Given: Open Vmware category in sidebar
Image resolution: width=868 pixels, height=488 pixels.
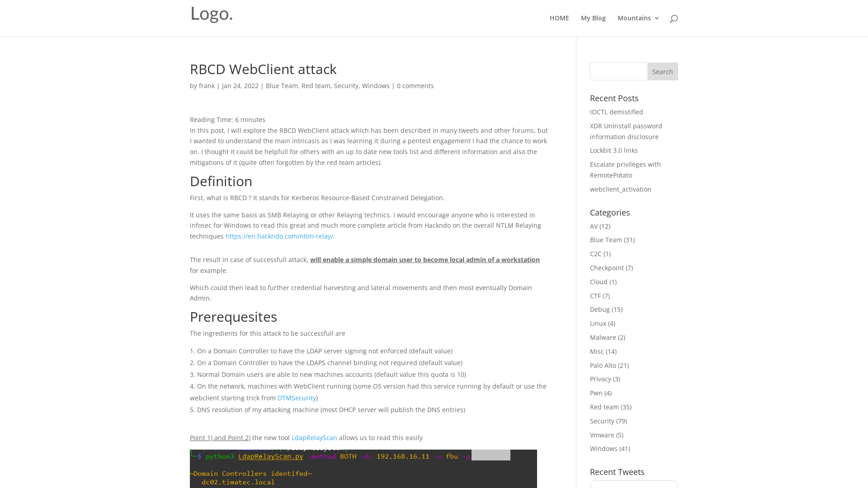Looking at the screenshot, I should click(x=602, y=435).
